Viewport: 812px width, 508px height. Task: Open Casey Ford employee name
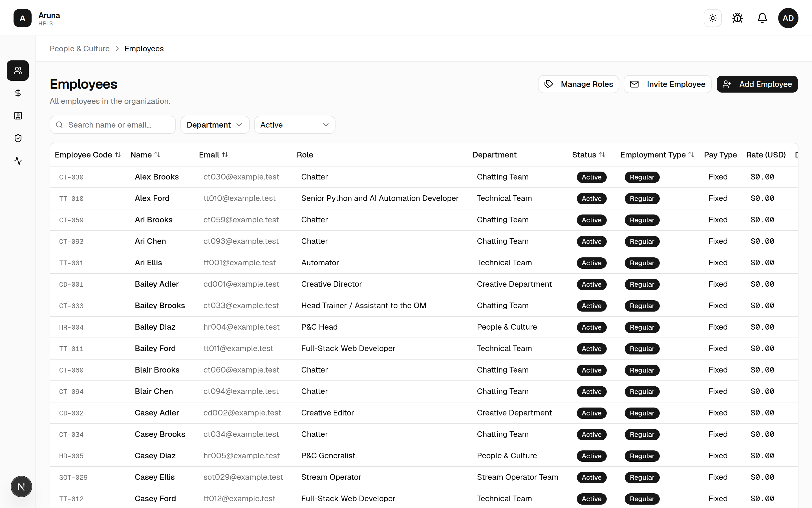(x=155, y=499)
